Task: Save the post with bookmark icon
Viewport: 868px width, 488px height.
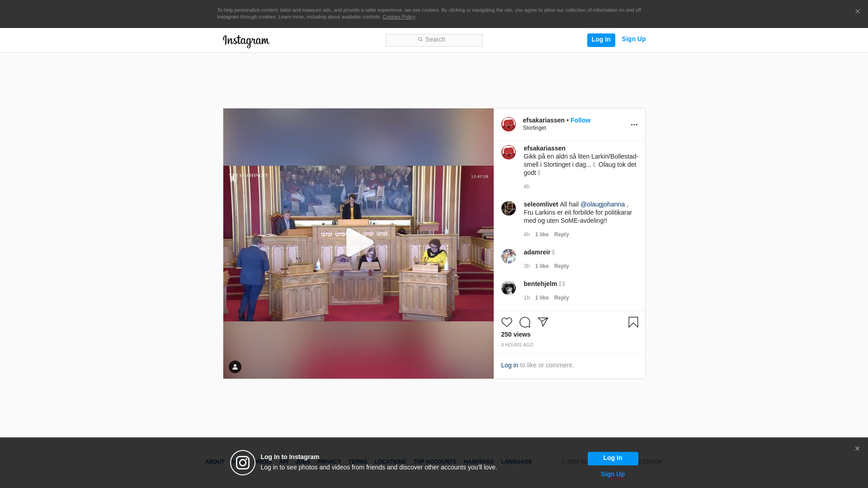Action: tap(633, 322)
